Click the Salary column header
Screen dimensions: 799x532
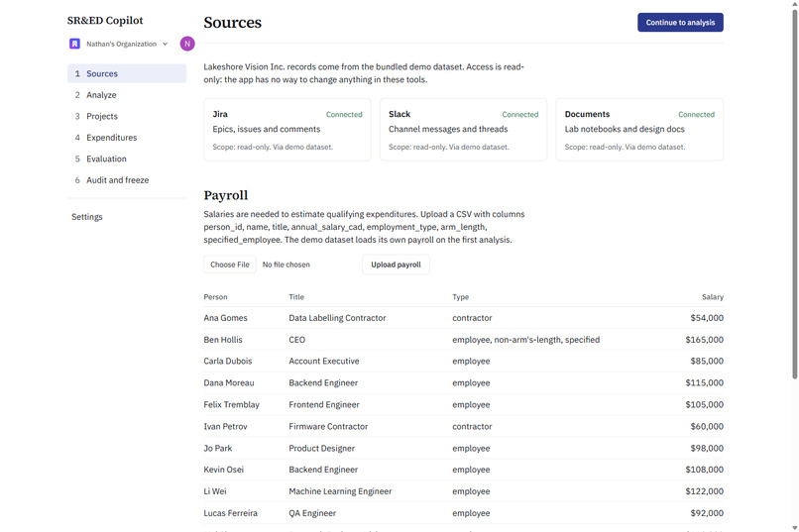point(713,297)
